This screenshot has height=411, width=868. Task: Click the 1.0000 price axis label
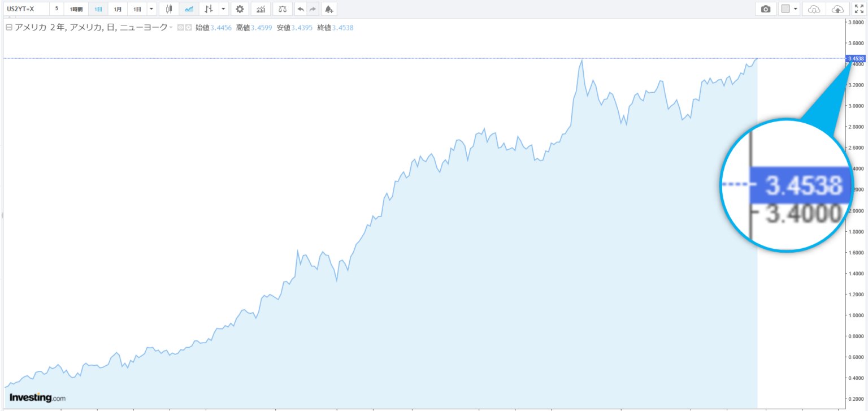[856, 315]
